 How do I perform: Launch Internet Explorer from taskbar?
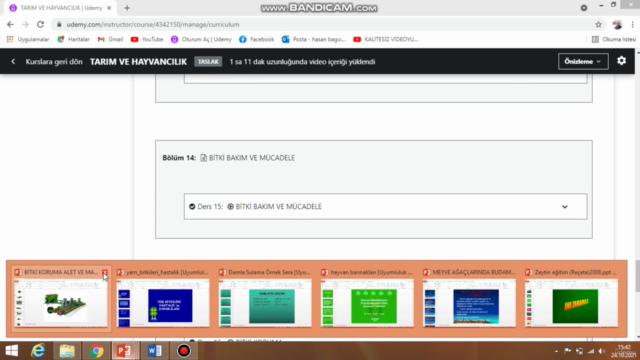pos(38,351)
